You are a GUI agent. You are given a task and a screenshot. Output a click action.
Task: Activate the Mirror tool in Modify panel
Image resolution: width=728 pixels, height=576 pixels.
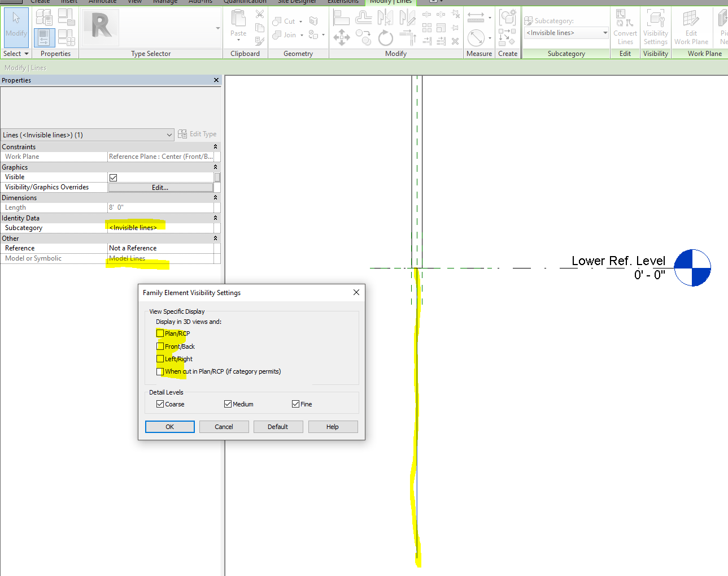tap(385, 17)
